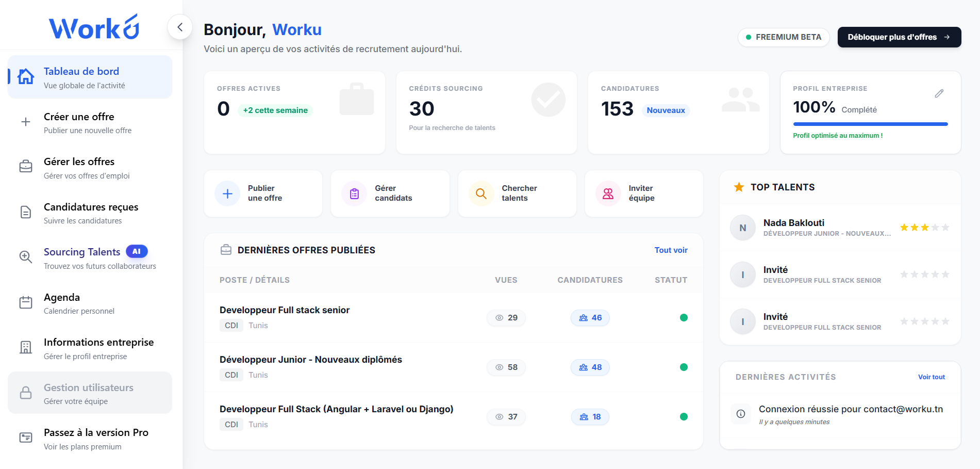Click the Inviter équipe people icon
The width and height of the screenshot is (980, 469).
(x=608, y=193)
